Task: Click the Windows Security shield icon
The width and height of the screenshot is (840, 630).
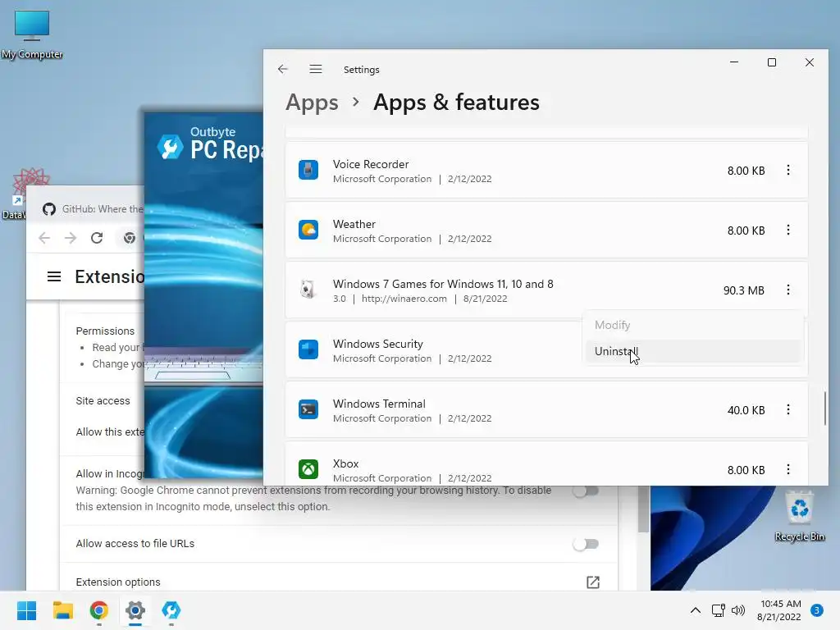Action: (x=308, y=349)
